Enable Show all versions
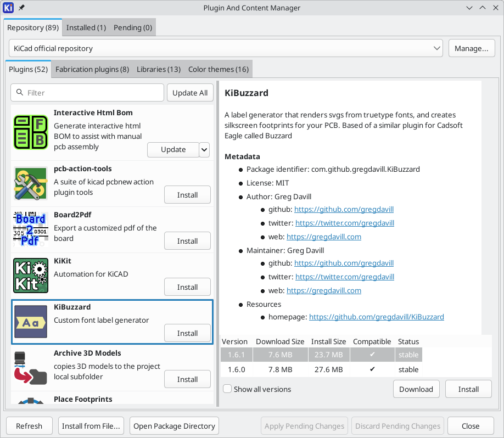 (x=227, y=388)
